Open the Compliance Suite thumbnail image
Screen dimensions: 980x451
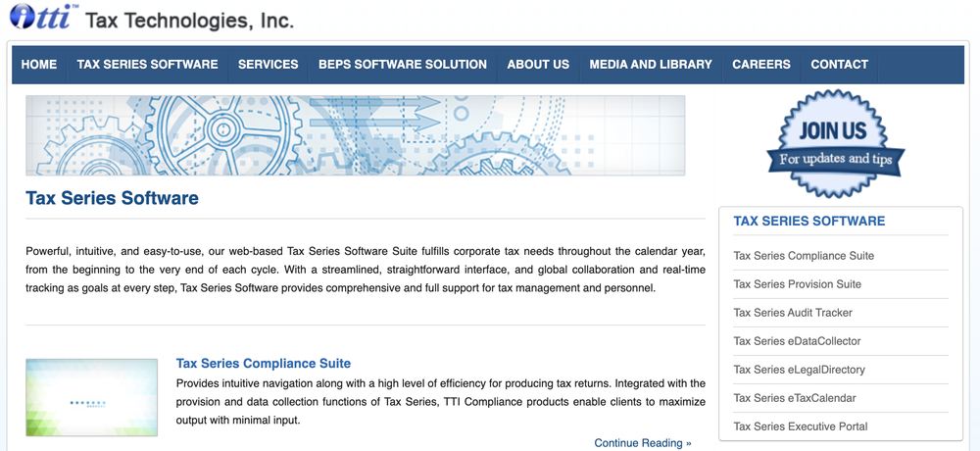tap(92, 397)
